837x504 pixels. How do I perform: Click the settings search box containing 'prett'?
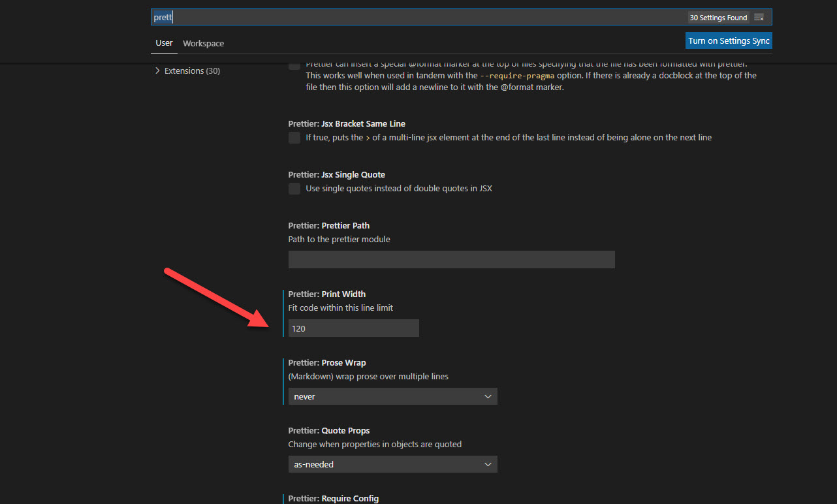(x=461, y=18)
